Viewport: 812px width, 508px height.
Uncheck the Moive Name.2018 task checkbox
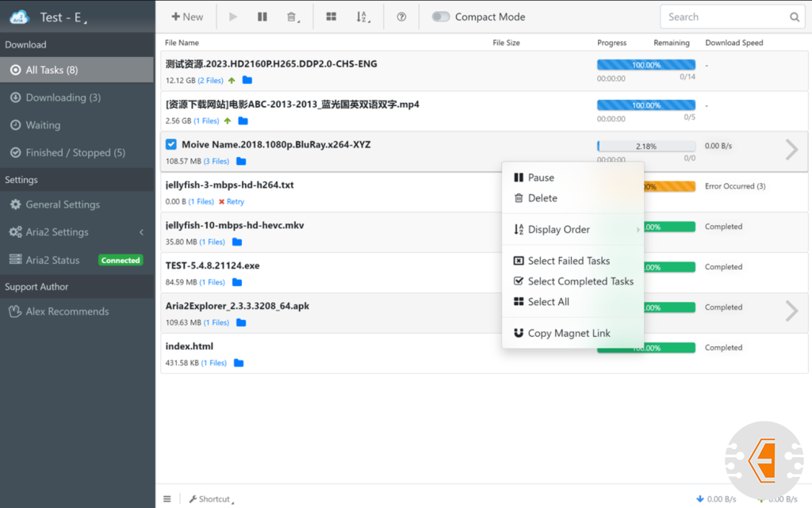(171, 144)
